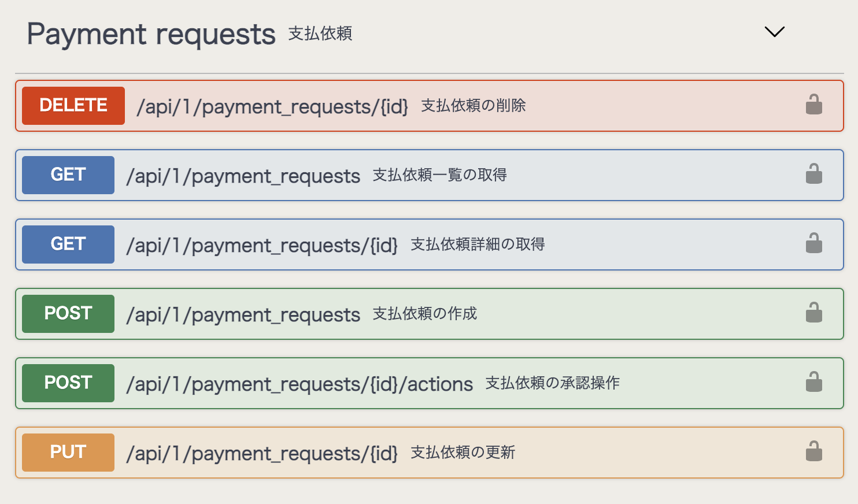Click the red DELETE method badge
Screen dimensions: 858x504
73,105
